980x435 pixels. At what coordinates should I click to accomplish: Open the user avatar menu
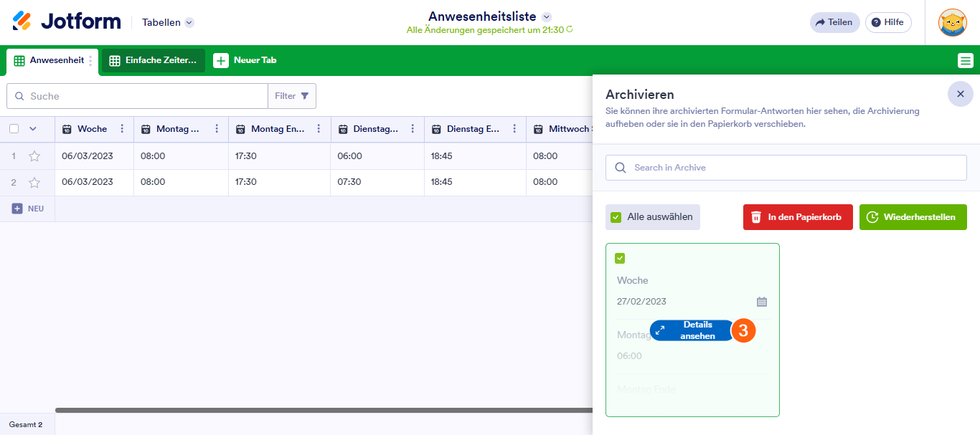click(x=953, y=22)
